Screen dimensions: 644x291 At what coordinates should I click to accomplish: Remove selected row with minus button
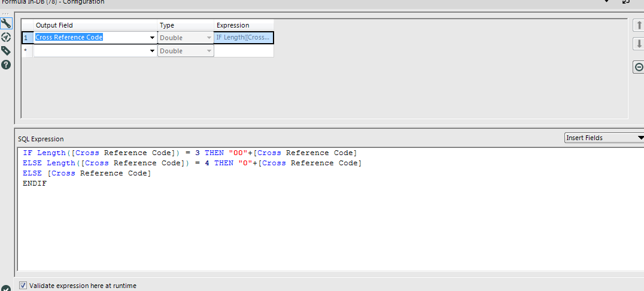pos(639,67)
